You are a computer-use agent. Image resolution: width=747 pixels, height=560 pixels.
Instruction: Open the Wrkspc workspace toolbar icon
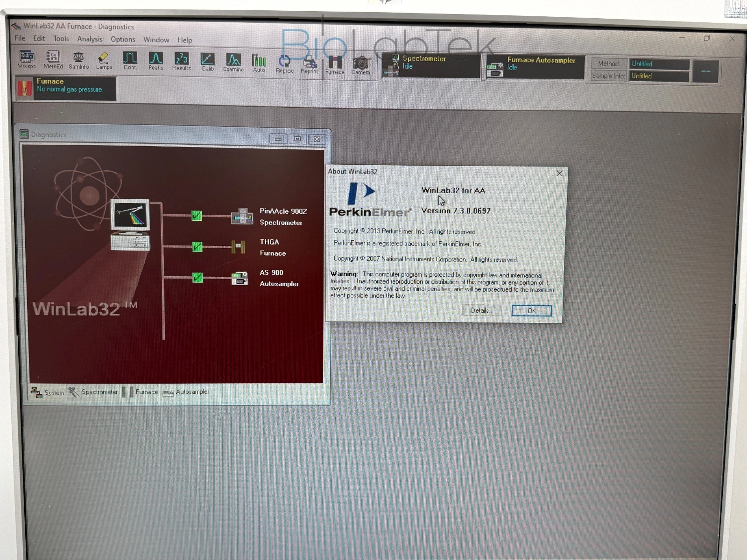[x=27, y=59]
